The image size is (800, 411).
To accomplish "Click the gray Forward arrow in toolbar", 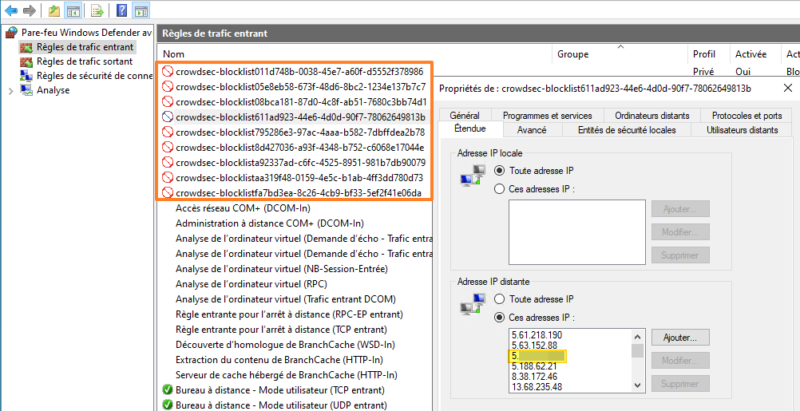I will tap(30, 10).
